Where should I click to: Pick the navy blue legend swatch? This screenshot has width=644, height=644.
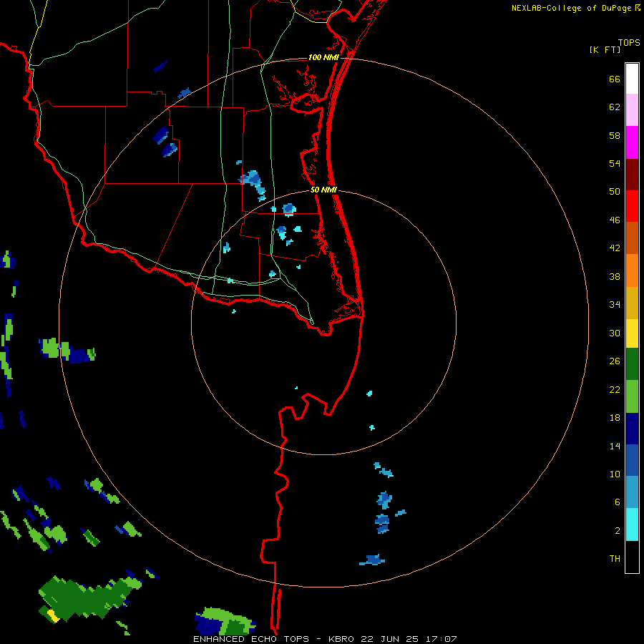632,429
